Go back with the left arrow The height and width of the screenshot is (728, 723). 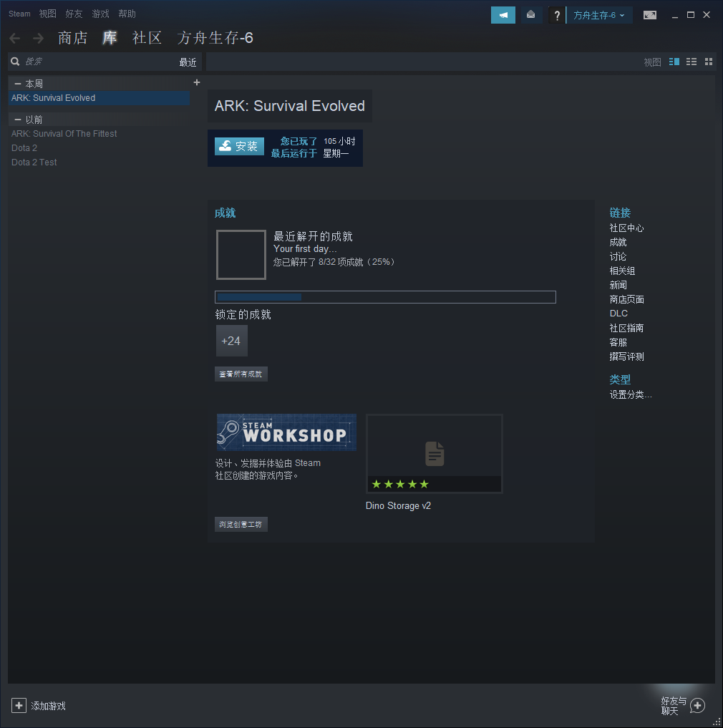click(x=15, y=38)
